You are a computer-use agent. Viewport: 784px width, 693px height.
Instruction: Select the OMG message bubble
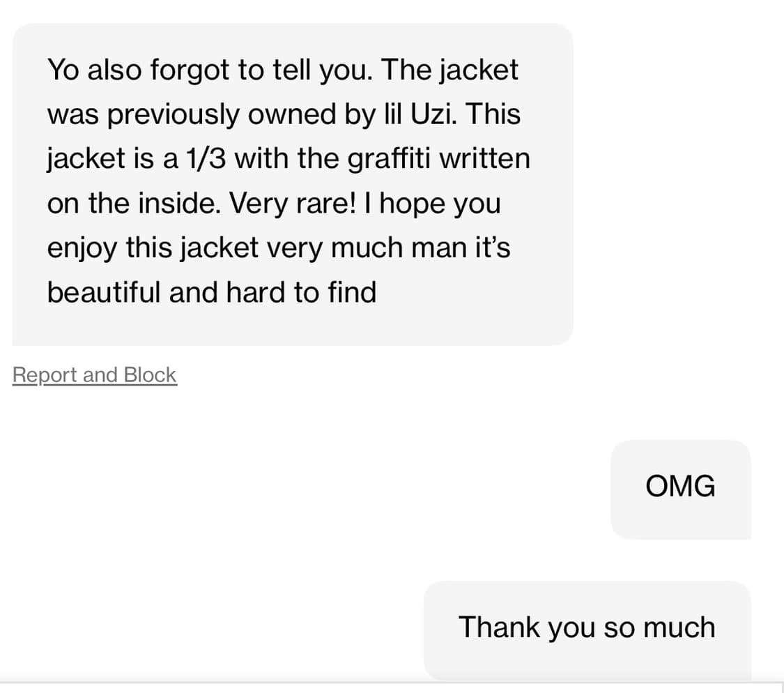tap(680, 486)
